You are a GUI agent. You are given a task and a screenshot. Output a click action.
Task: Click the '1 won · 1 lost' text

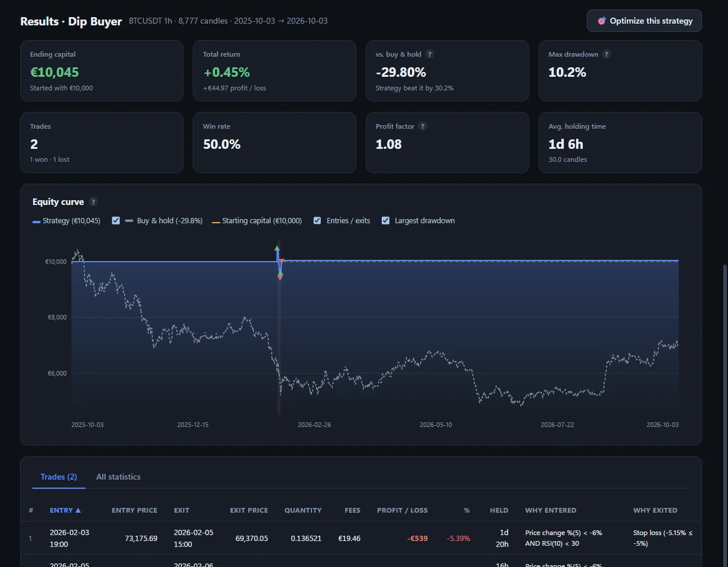(x=50, y=159)
